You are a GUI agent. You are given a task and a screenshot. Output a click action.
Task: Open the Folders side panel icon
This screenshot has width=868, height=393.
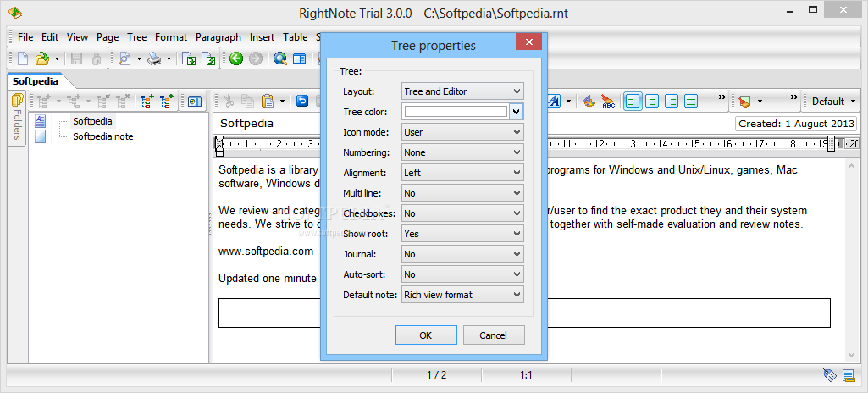(17, 101)
